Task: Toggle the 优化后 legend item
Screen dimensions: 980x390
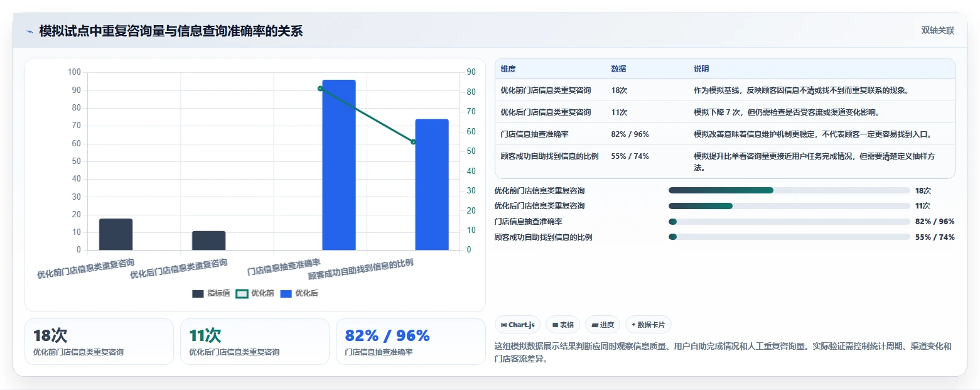Action: tap(299, 293)
